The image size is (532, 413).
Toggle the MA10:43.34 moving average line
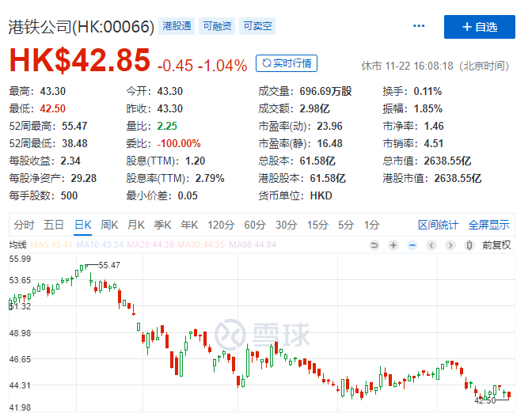coord(100,244)
